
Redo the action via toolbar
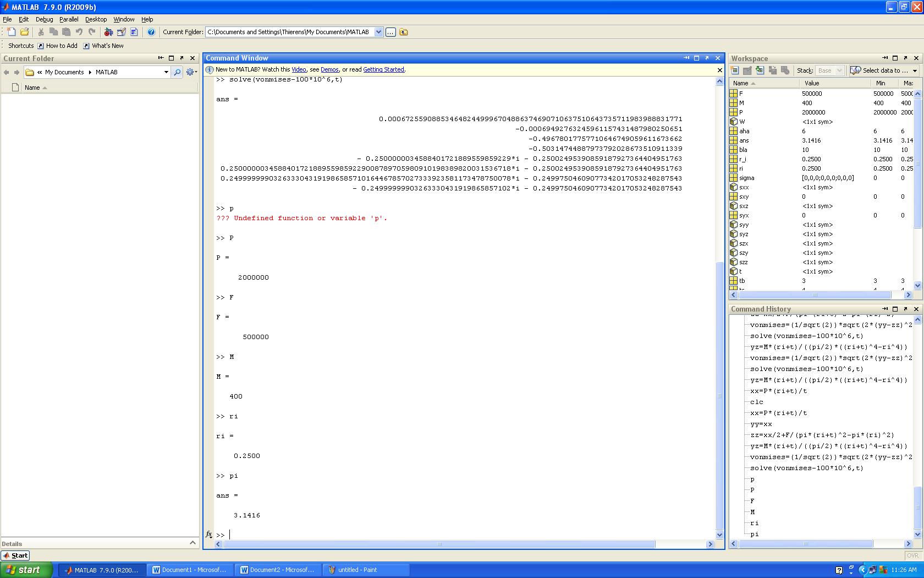(x=92, y=32)
